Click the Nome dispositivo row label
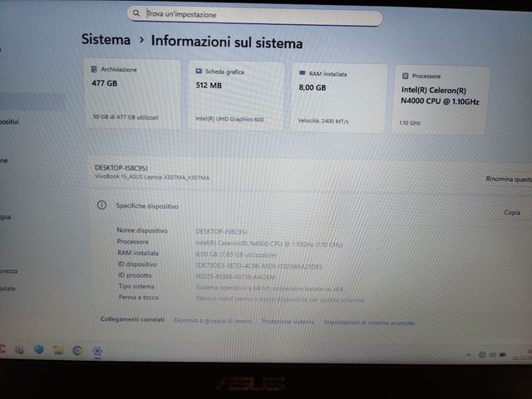Image resolution: width=532 pixels, height=399 pixels. [x=142, y=230]
